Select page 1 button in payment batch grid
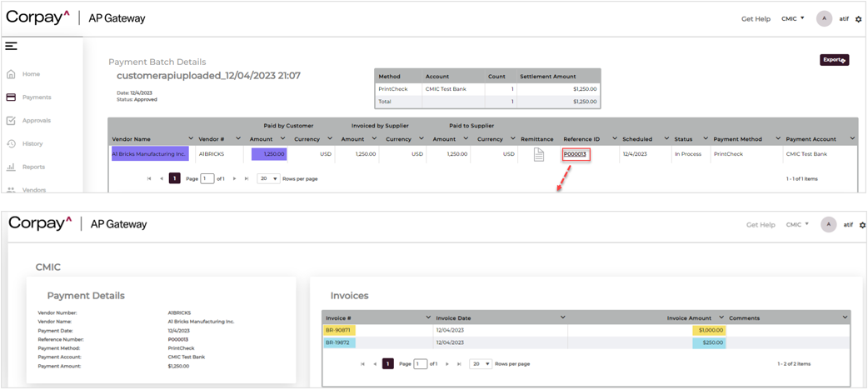The height and width of the screenshot is (390, 868). 174,179
